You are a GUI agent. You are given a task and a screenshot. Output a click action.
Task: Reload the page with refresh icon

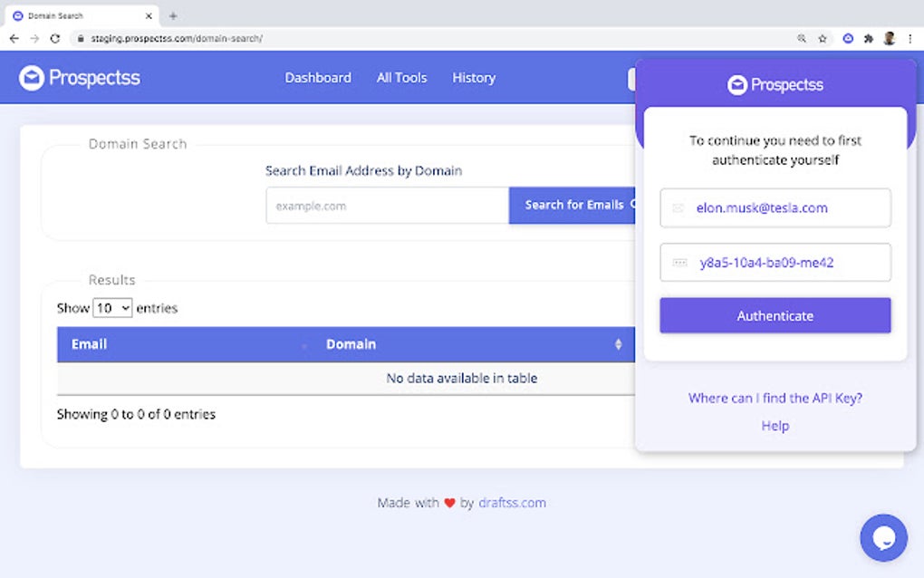[55, 39]
